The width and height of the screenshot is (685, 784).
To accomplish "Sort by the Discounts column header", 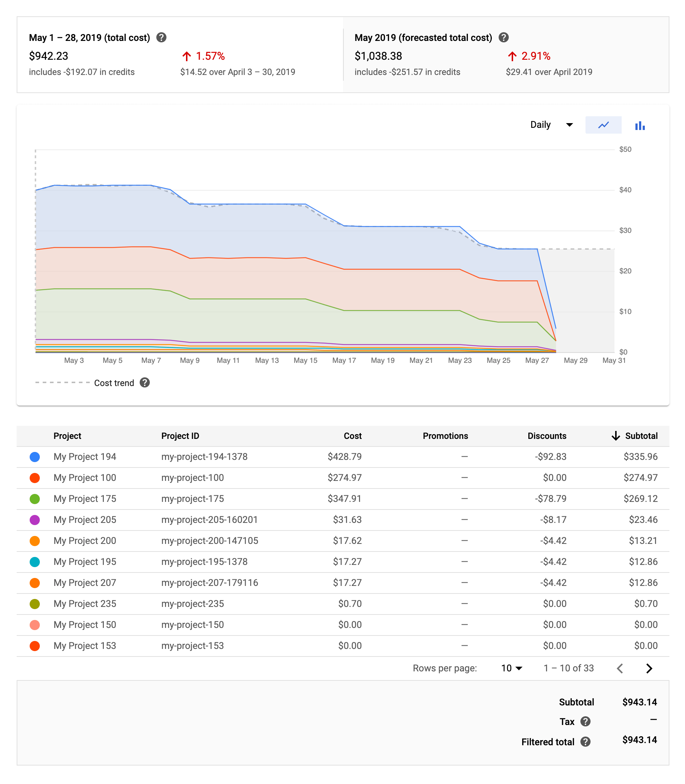I will coord(547,436).
